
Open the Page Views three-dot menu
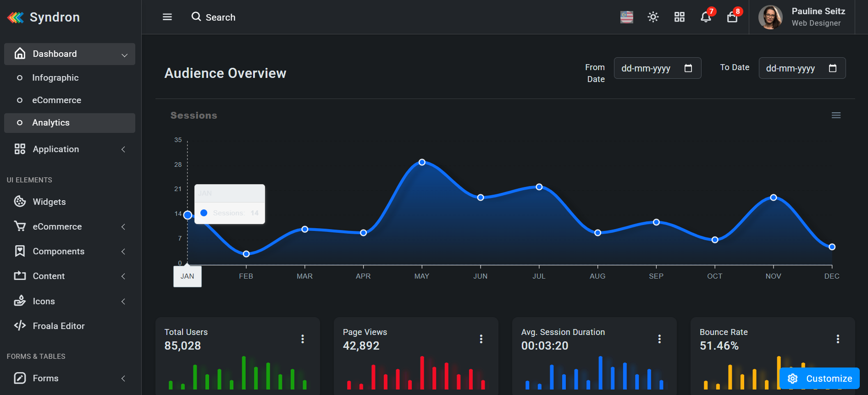[x=481, y=339]
